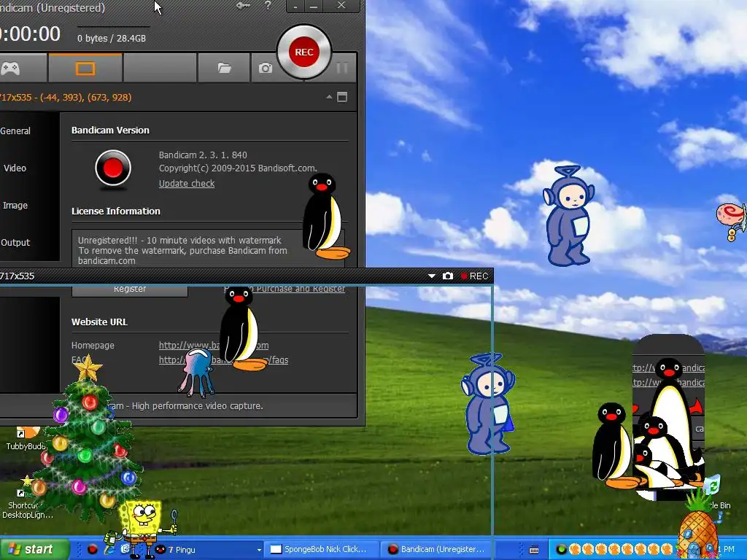This screenshot has height=560, width=747.
Task: Start recording with the big REC button
Action: point(304,52)
